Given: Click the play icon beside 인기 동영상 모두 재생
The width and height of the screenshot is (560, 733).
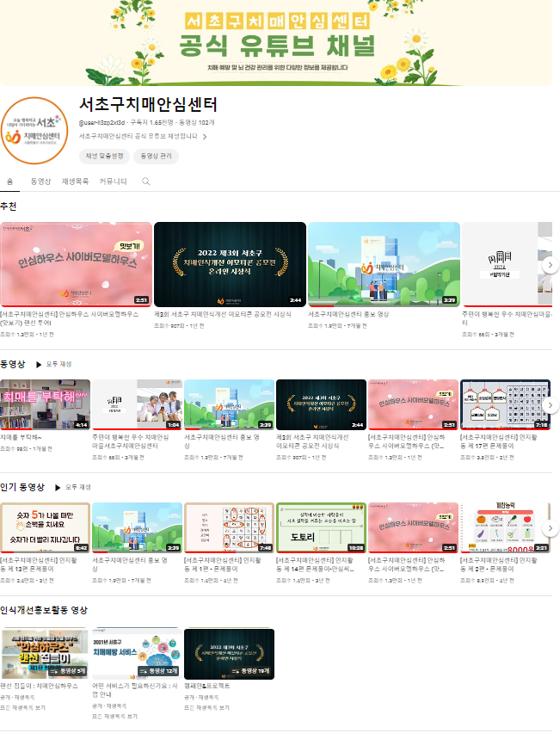Looking at the screenshot, I should click(58, 488).
